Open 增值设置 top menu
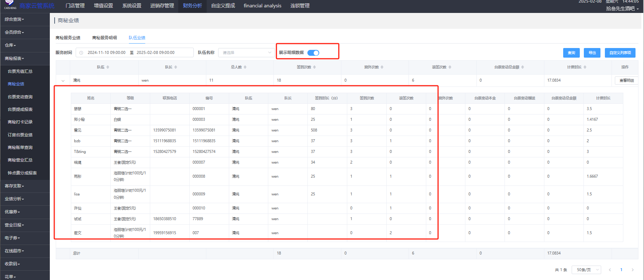This screenshot has width=644, height=280. [103, 6]
